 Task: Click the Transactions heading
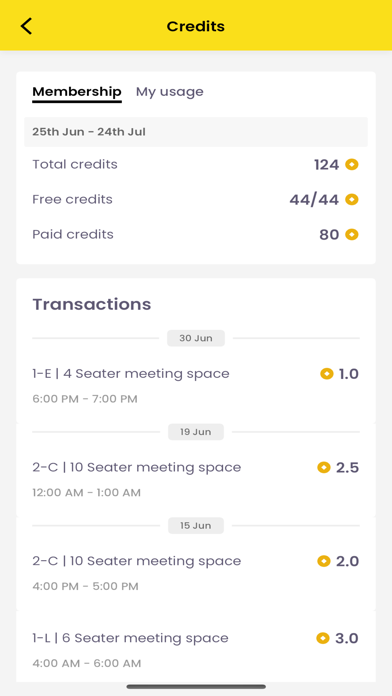92,304
